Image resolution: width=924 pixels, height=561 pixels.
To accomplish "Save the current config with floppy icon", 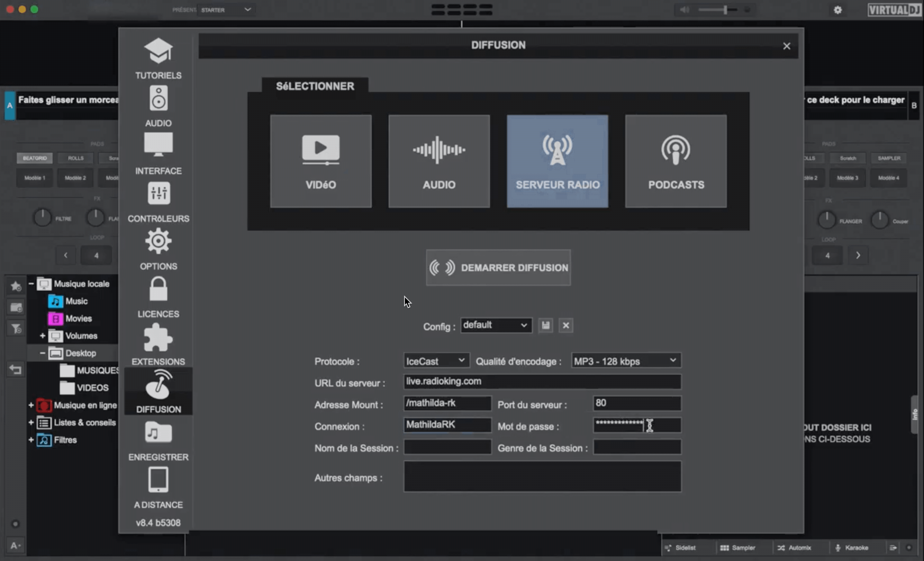I will (546, 325).
